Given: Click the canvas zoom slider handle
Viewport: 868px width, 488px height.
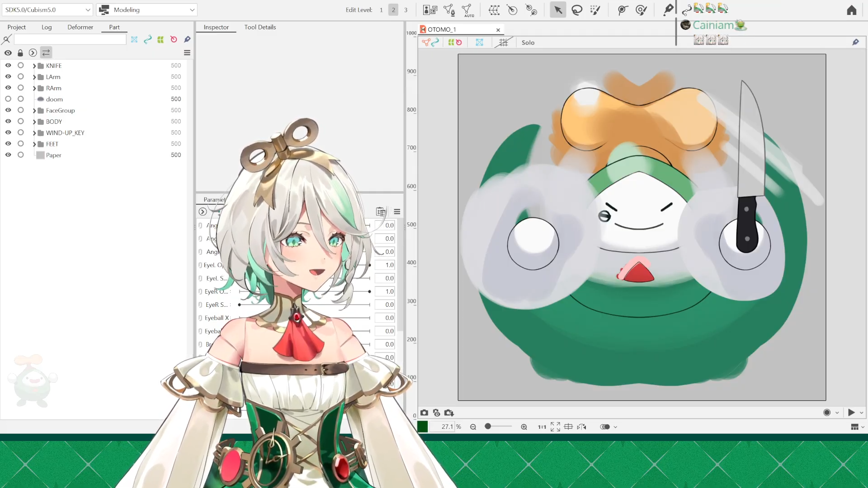Looking at the screenshot, I should click(x=488, y=426).
